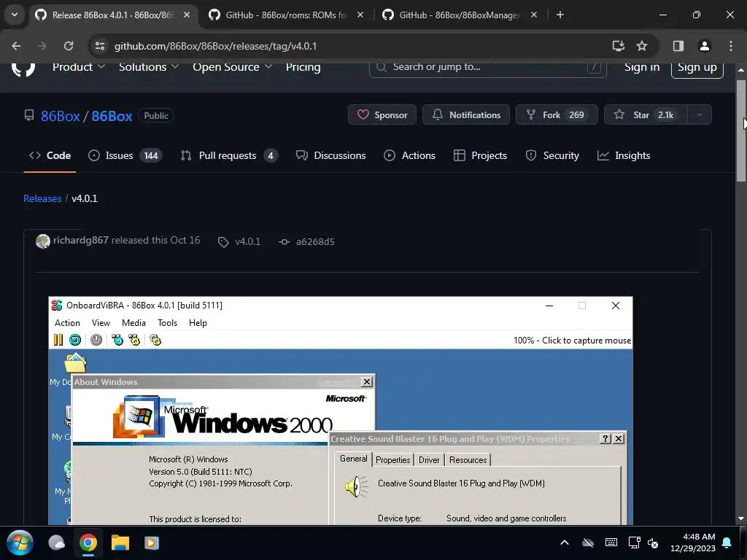The width and height of the screenshot is (747, 560).
Task: Open Releases breadcrumb link
Action: (42, 198)
